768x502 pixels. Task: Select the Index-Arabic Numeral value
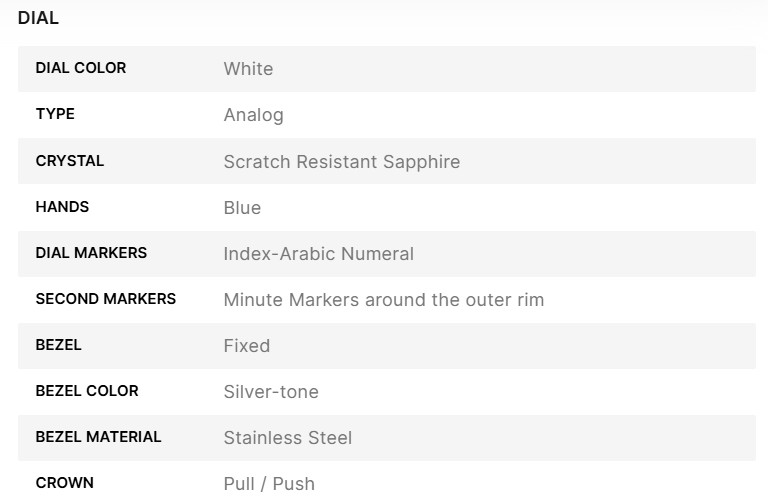(x=318, y=254)
